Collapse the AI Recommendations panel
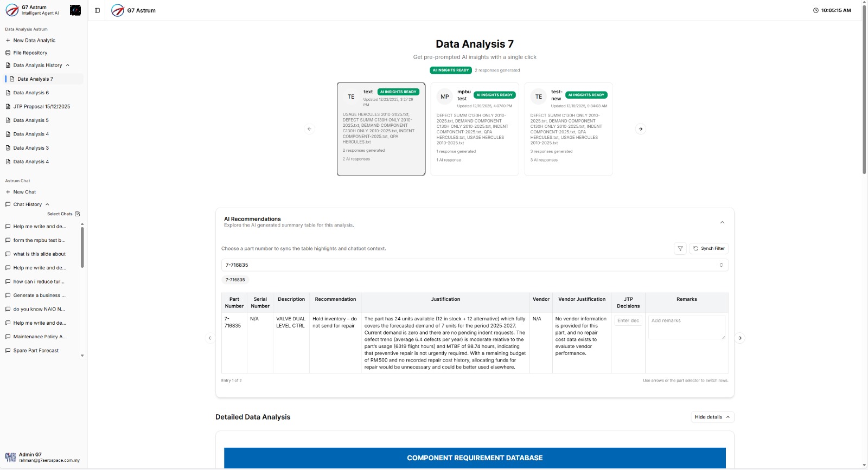Image resolution: width=868 pixels, height=470 pixels. tap(722, 222)
